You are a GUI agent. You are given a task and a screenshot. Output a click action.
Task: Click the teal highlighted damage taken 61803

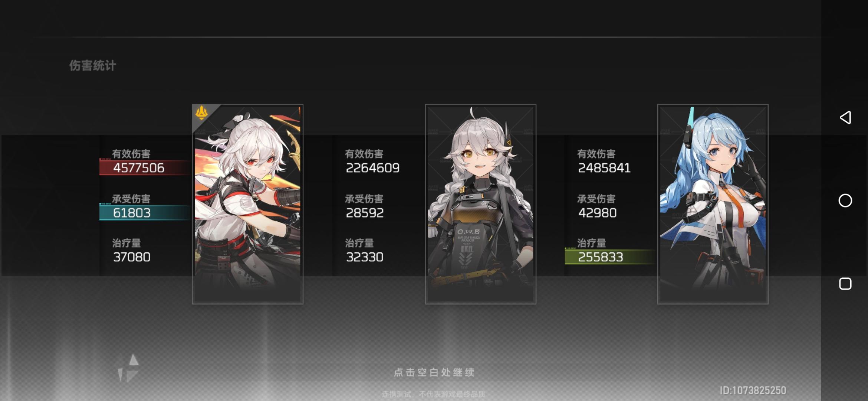132,213
